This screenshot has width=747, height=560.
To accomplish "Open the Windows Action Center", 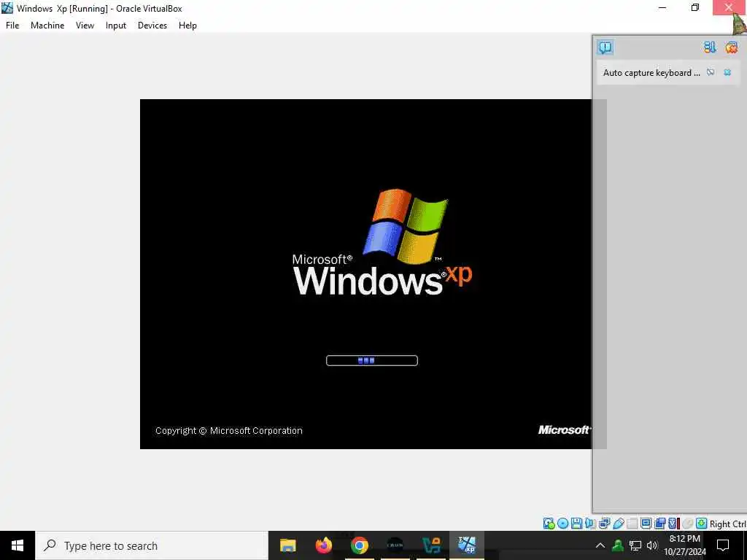I will tap(723, 545).
